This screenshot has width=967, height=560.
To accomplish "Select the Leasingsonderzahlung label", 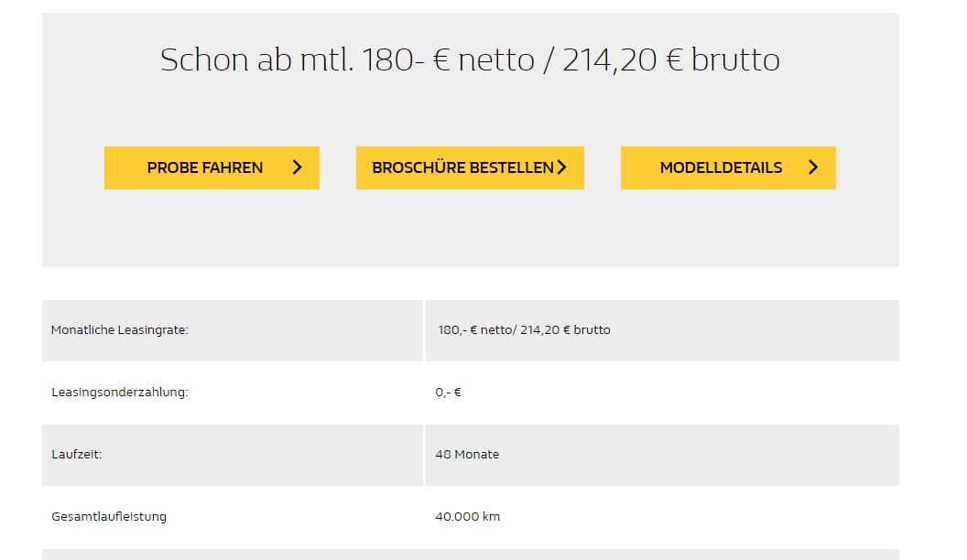I will coord(120,393).
